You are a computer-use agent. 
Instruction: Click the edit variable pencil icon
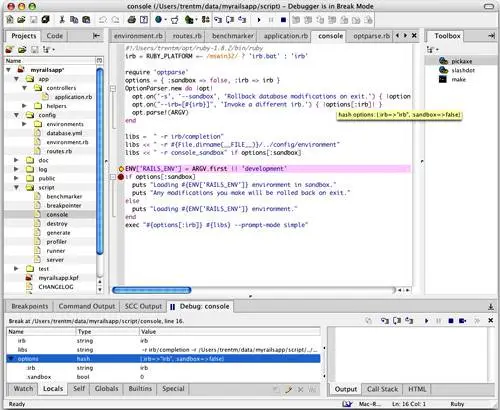click(x=289, y=389)
